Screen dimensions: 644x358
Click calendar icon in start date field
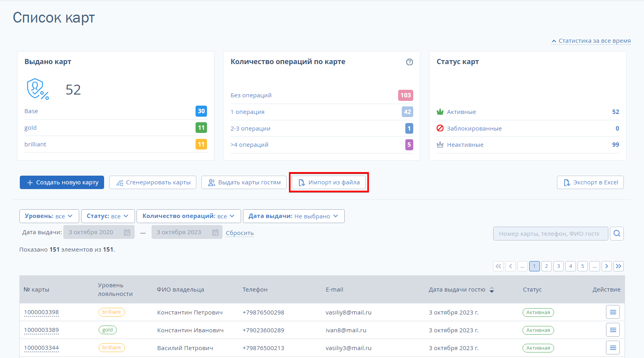coord(127,233)
